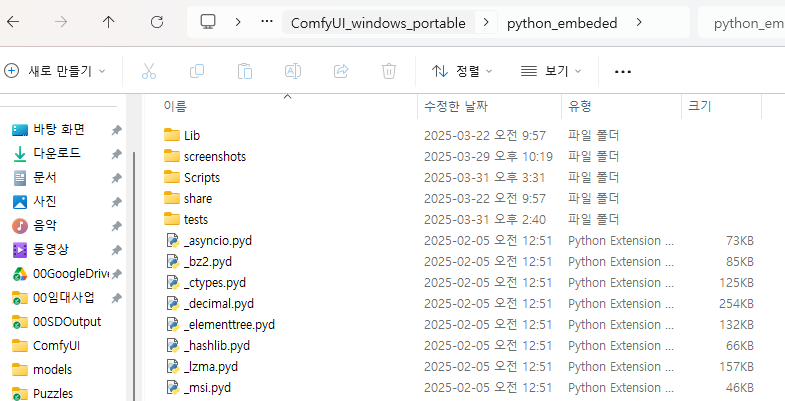Expand chevron next to the This PC icon
This screenshot has height=401, width=785.
(238, 22)
